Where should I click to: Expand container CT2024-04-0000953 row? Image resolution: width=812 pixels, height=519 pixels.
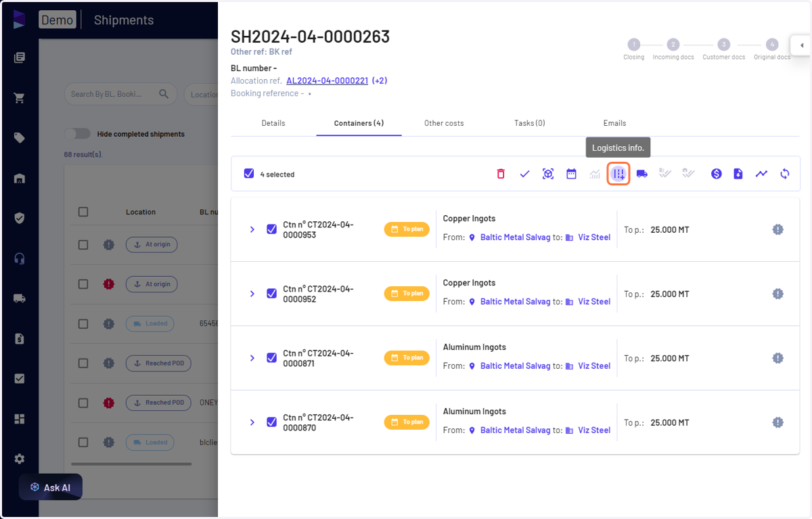tap(252, 229)
